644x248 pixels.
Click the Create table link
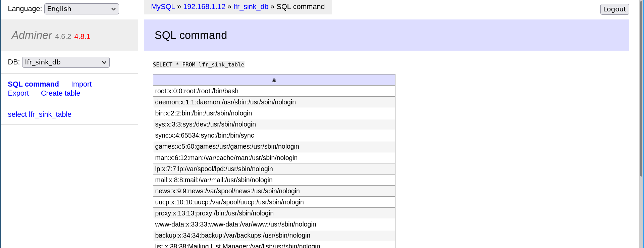(60, 93)
